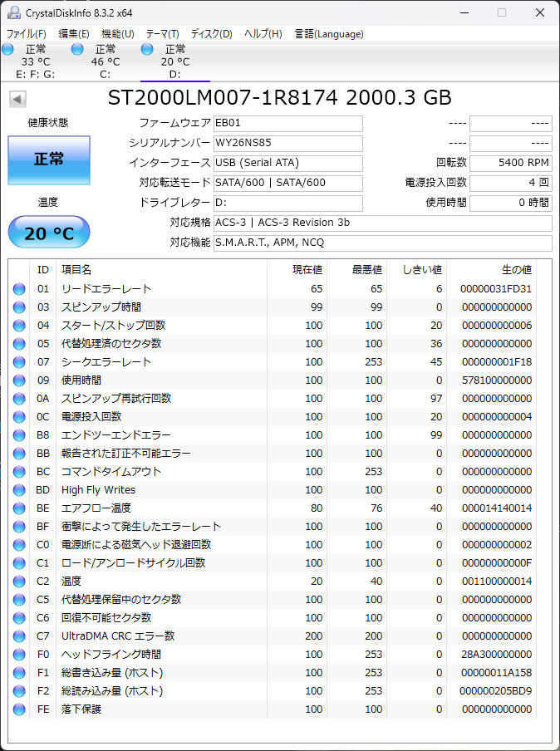This screenshot has height=751, width=560.
Task: Click the CrystalDiskInfo app icon in title bar
Action: coord(12,12)
